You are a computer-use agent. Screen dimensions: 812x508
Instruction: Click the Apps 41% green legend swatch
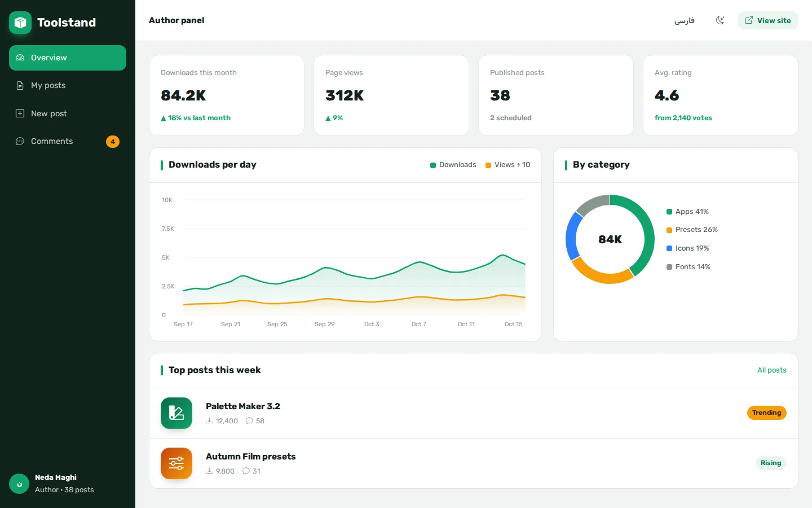[x=669, y=212]
